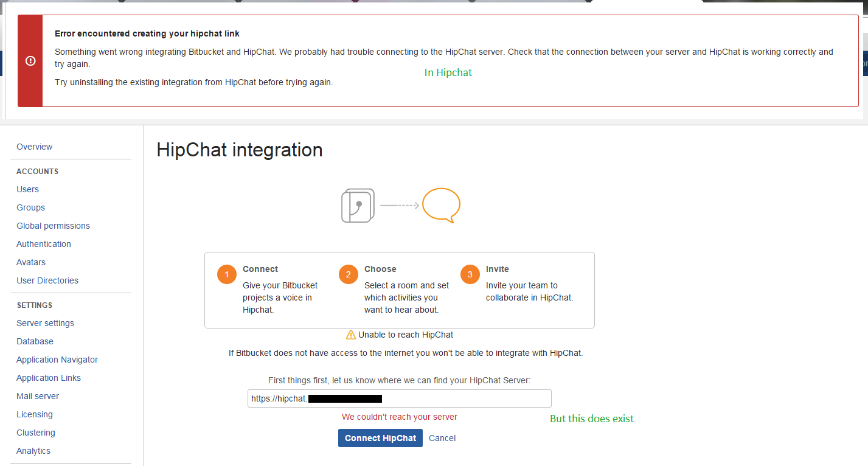This screenshot has height=466, width=868.
Task: Click the 'Error encountered creating your hipchat link' title
Action: (147, 33)
